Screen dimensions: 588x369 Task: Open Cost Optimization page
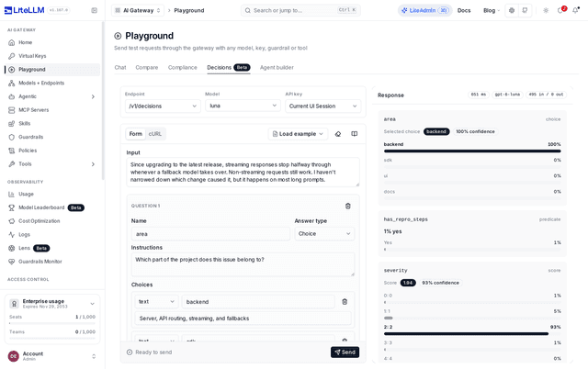[x=52, y=221]
